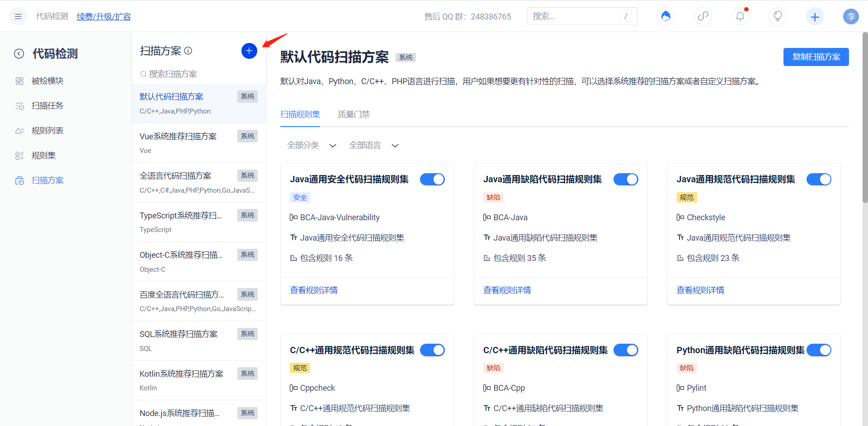The height and width of the screenshot is (426, 868).
Task: Click the 规范 tag on Java通用规范 card
Action: coord(687,198)
